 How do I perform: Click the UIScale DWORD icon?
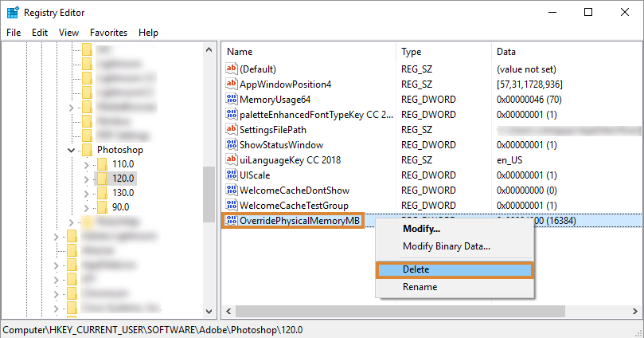click(x=232, y=175)
